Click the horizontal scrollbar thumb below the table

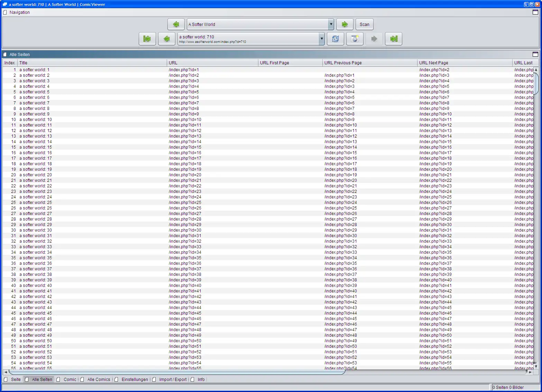coord(176,372)
